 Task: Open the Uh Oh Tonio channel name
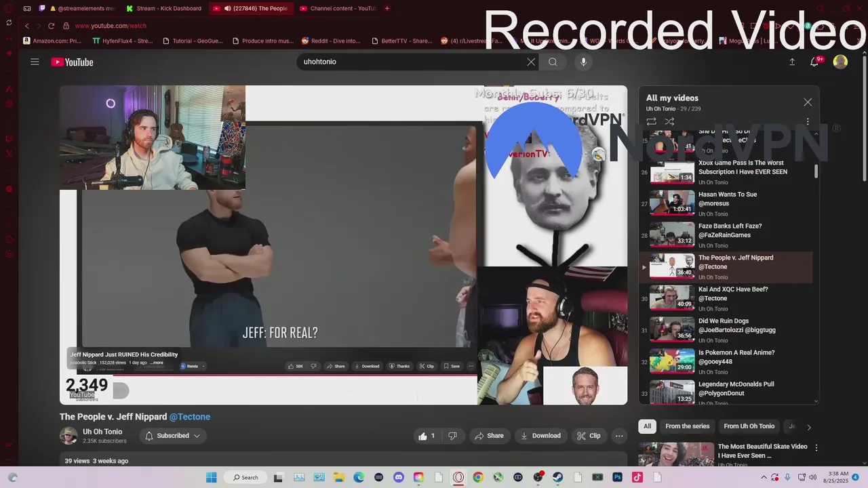(102, 432)
